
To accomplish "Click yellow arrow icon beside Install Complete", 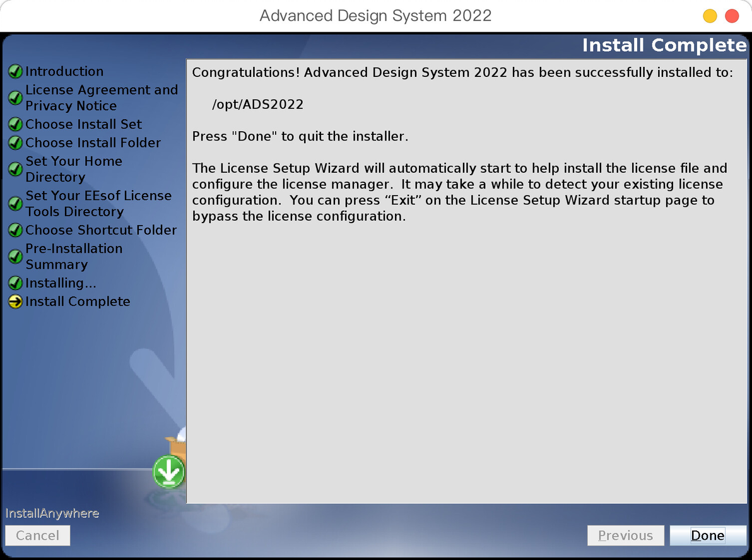I will (x=15, y=301).
